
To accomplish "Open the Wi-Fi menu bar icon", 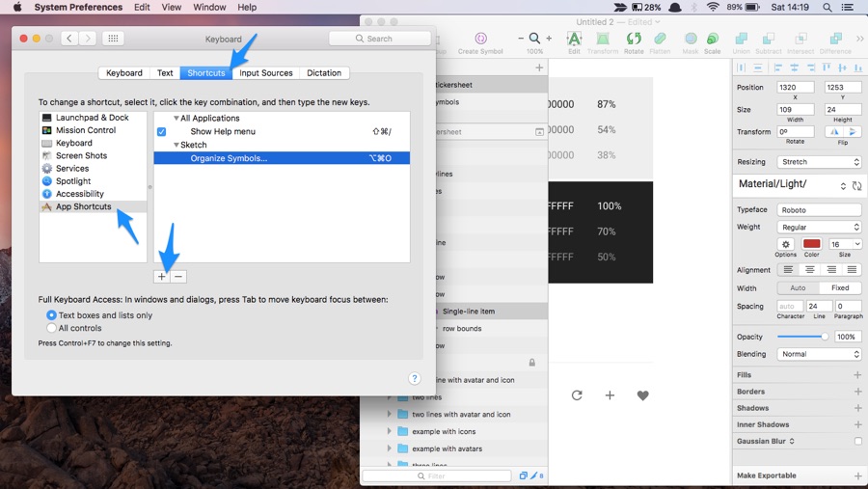I will pyautogui.click(x=713, y=7).
